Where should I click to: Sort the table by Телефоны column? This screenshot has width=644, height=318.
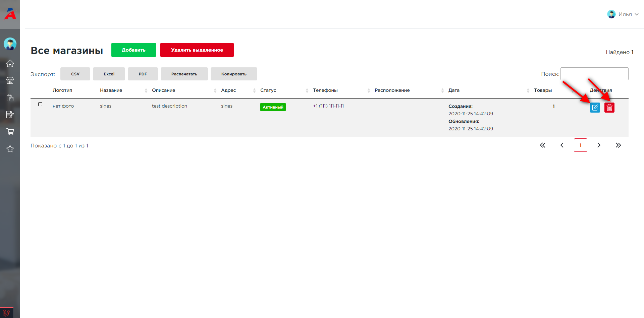325,90
